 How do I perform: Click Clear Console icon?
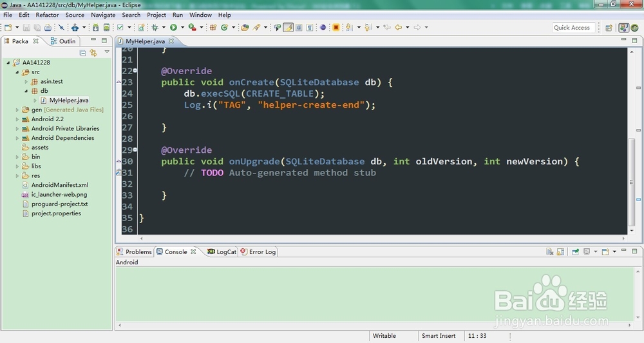[x=549, y=251]
